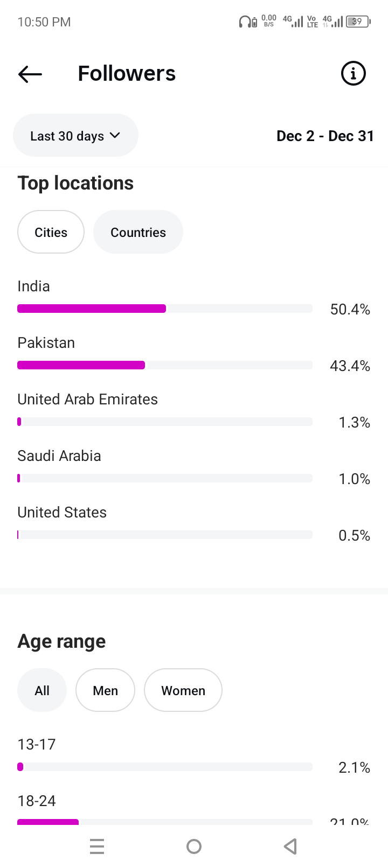Open the info icon for Followers
Screen dimensions: 388x868
pyautogui.click(x=354, y=73)
